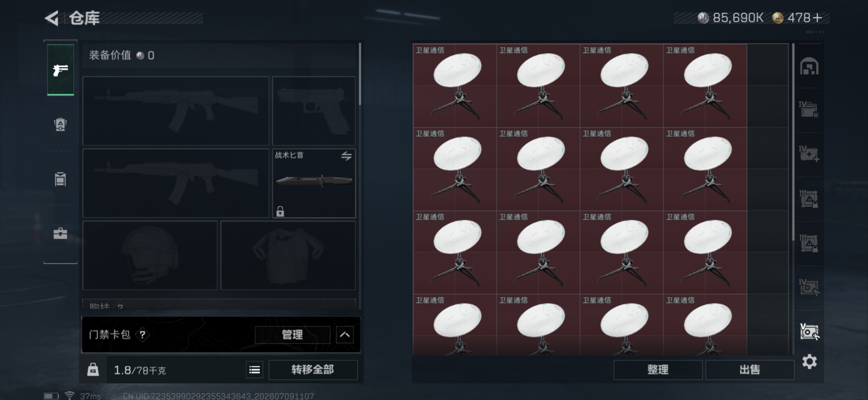
Task: Click the 装备价值 label
Action: click(x=110, y=56)
